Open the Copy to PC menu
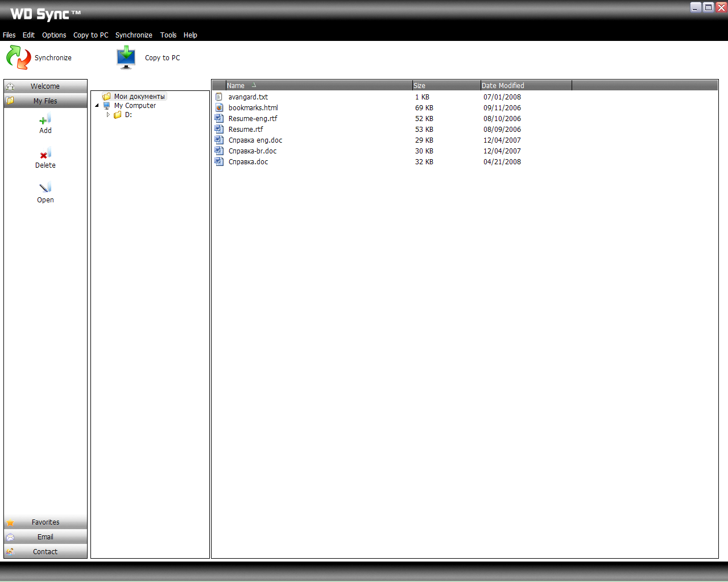Screen dimensions: 728x582 (90, 35)
